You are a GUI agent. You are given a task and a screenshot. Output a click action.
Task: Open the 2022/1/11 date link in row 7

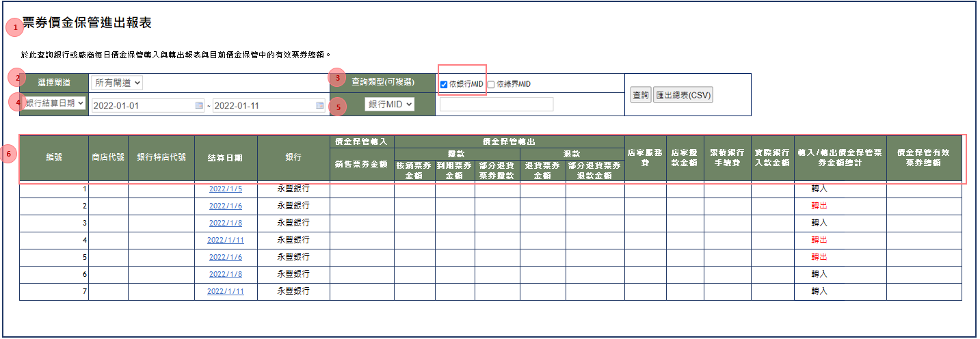226,291
